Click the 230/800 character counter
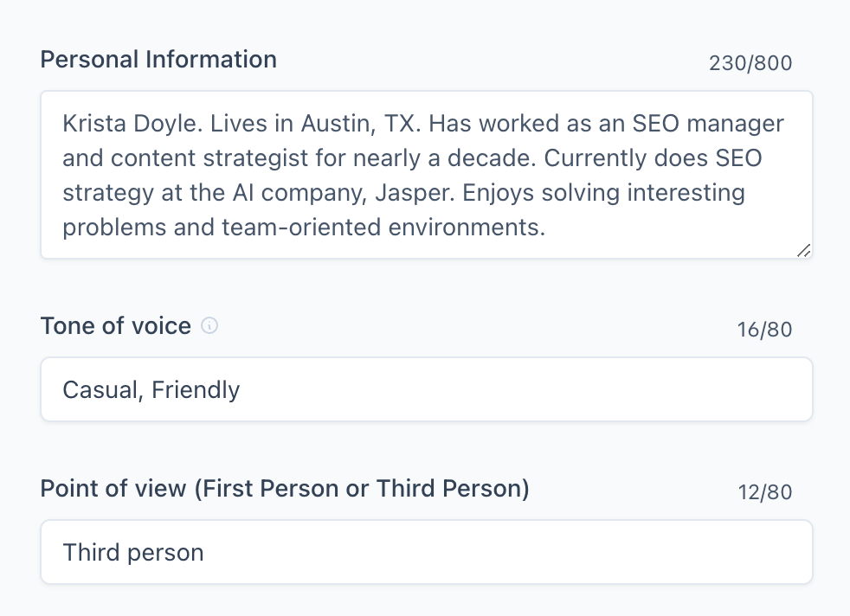Image resolution: width=850 pixels, height=616 pixels. coord(749,62)
